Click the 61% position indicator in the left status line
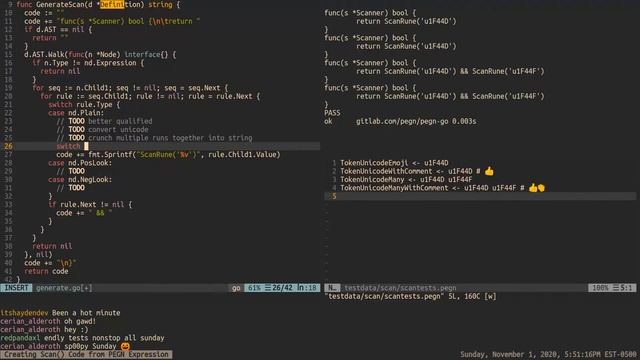This screenshot has width=640, height=360. coord(254,288)
